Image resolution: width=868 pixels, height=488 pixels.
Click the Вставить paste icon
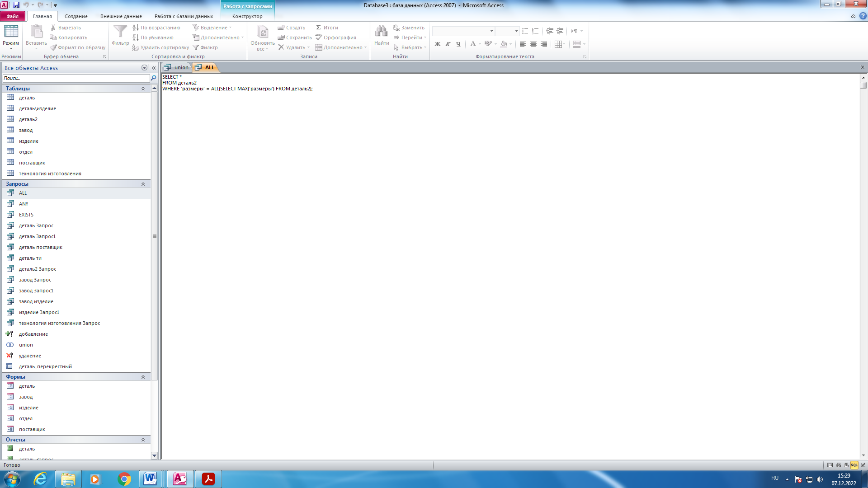pyautogui.click(x=36, y=32)
